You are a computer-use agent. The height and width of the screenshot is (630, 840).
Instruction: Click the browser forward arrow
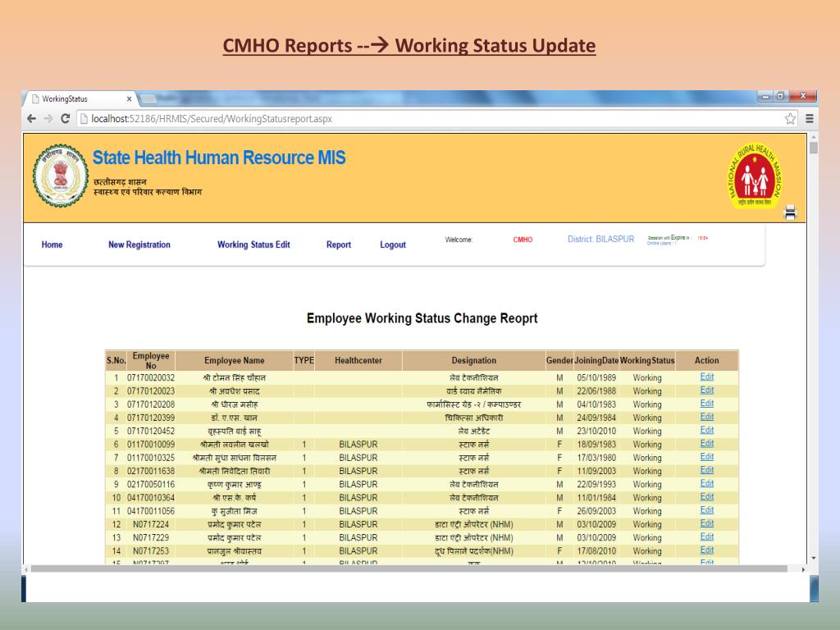point(48,118)
